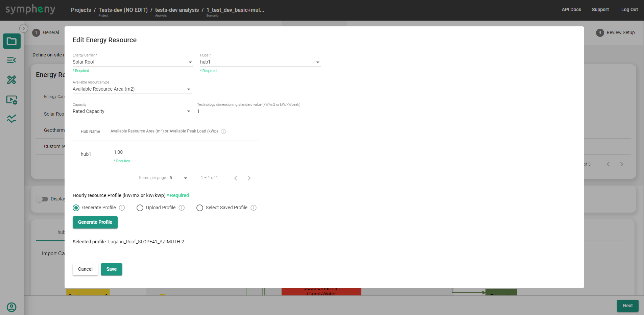Open the Energy Carrier dropdown
The image size is (644, 315).
point(133,62)
